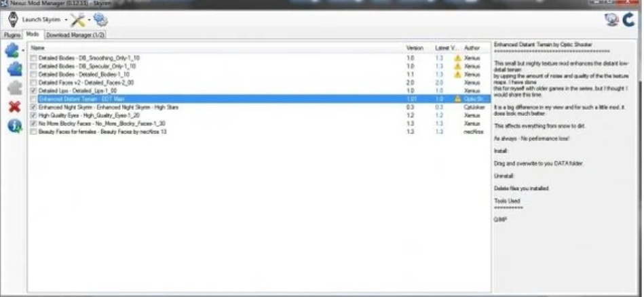Click the red X delete mod icon
This screenshot has width=644, height=297.
14,107
